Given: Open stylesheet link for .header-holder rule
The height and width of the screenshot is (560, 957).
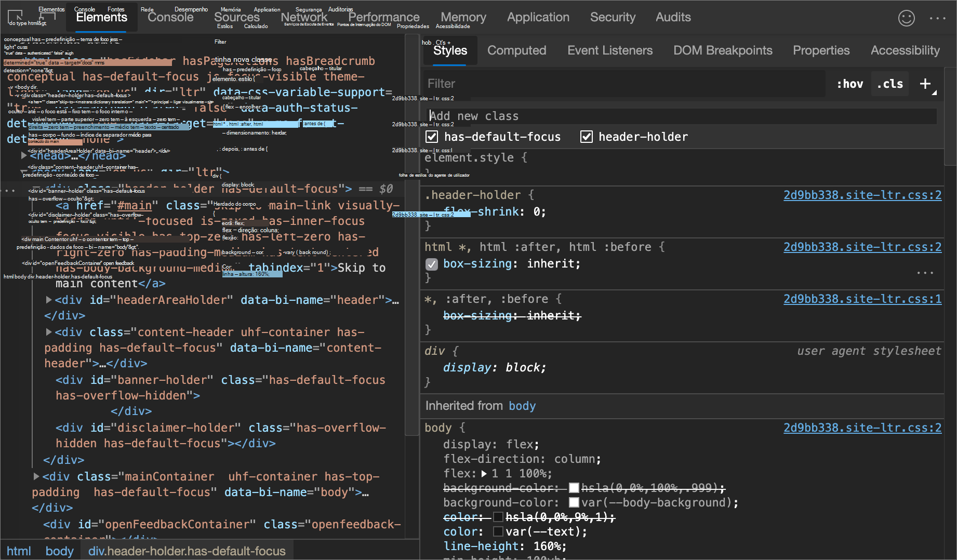Looking at the screenshot, I should pyautogui.click(x=862, y=195).
